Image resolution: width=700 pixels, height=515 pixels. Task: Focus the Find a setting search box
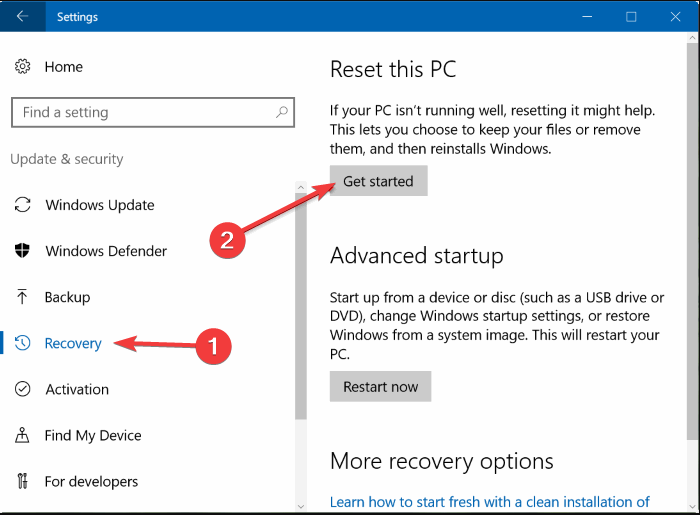pyautogui.click(x=153, y=112)
